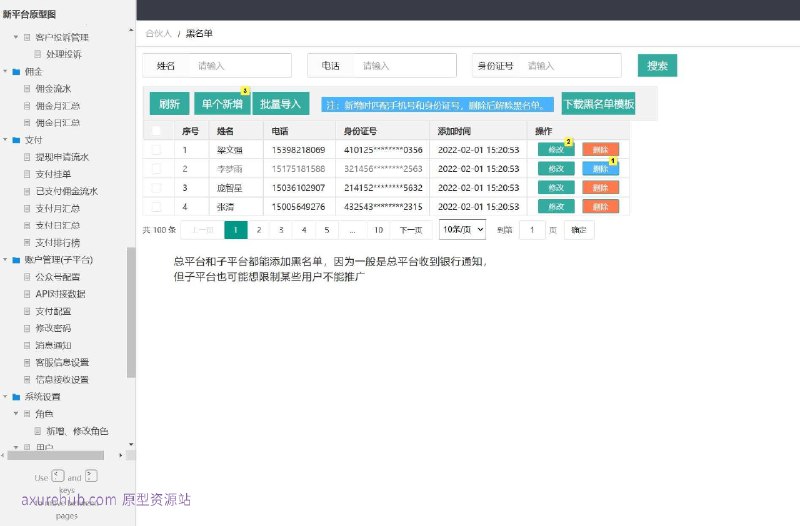Open 支付排行榜 page in sidebar
The image size is (800, 526).
58,242
